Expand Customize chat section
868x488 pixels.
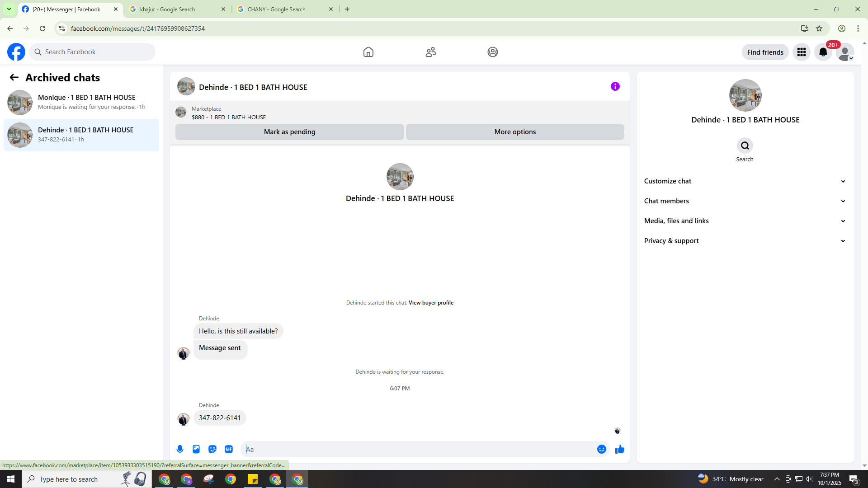(x=745, y=181)
